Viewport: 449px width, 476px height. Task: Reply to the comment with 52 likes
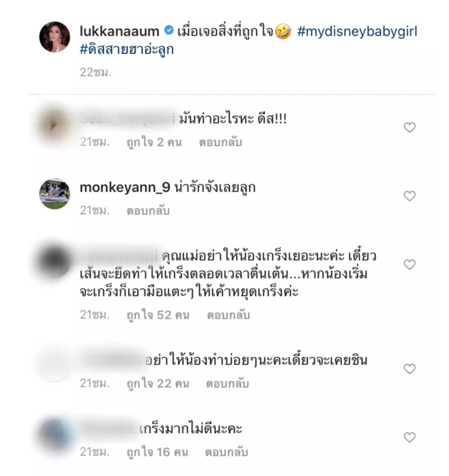tap(228, 315)
